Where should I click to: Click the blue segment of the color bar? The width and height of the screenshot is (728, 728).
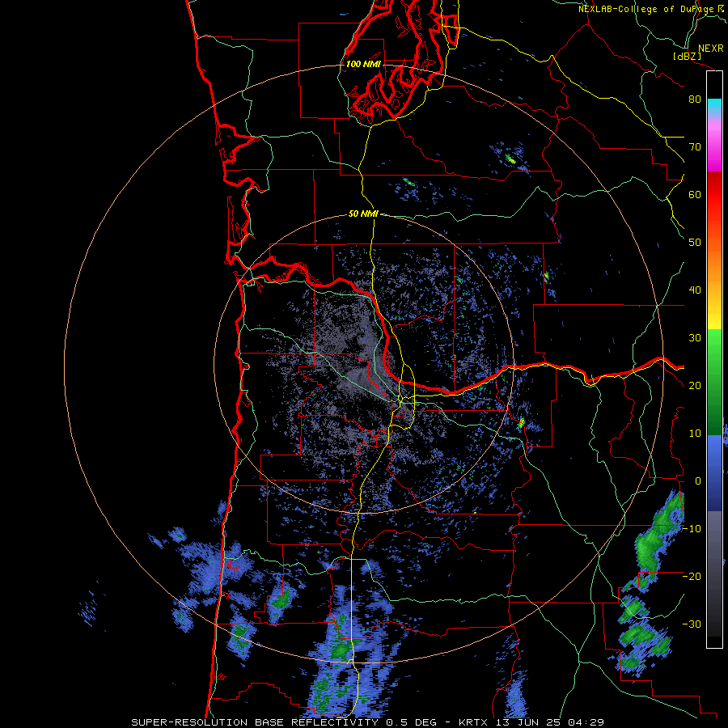[714, 472]
